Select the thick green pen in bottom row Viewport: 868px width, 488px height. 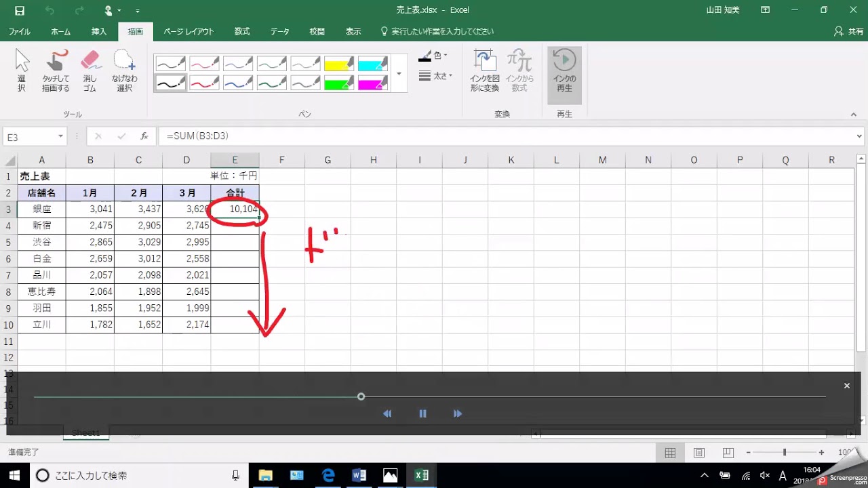272,83
